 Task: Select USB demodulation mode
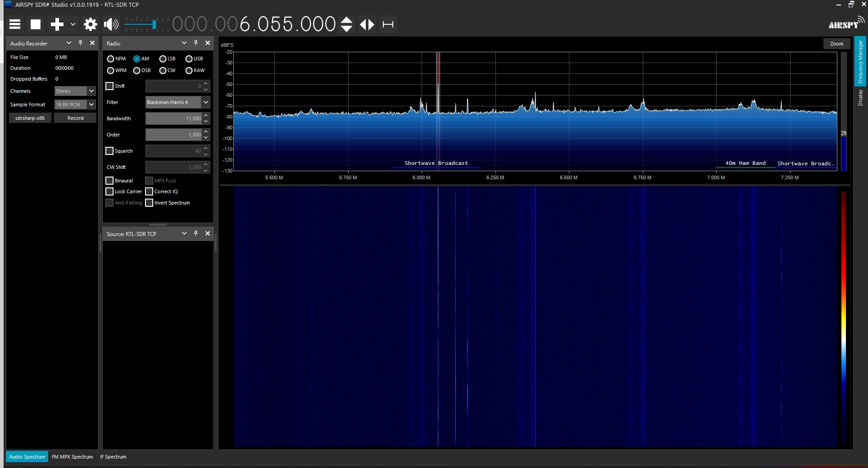(x=194, y=59)
